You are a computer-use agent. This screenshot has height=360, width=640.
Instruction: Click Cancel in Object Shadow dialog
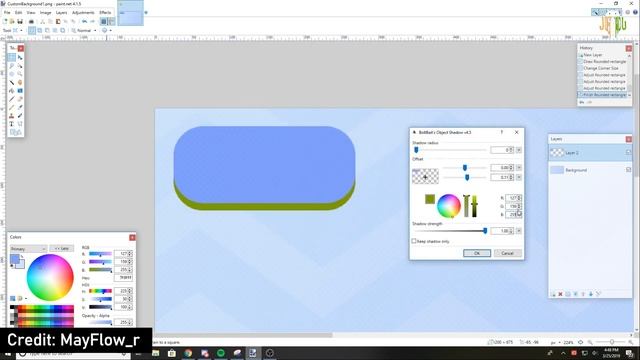tap(507, 253)
